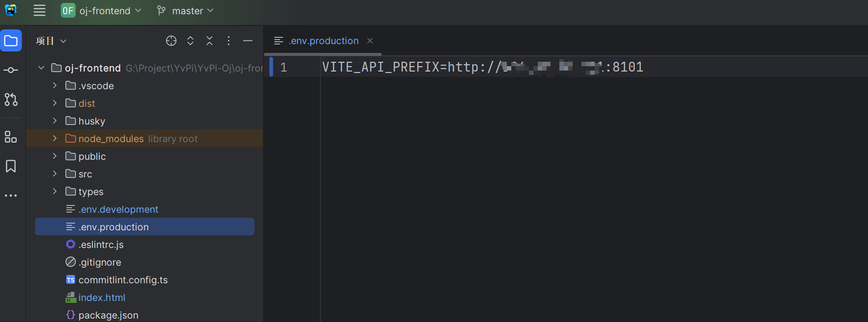Open the Bookmarks tool window

pyautogui.click(x=11, y=166)
